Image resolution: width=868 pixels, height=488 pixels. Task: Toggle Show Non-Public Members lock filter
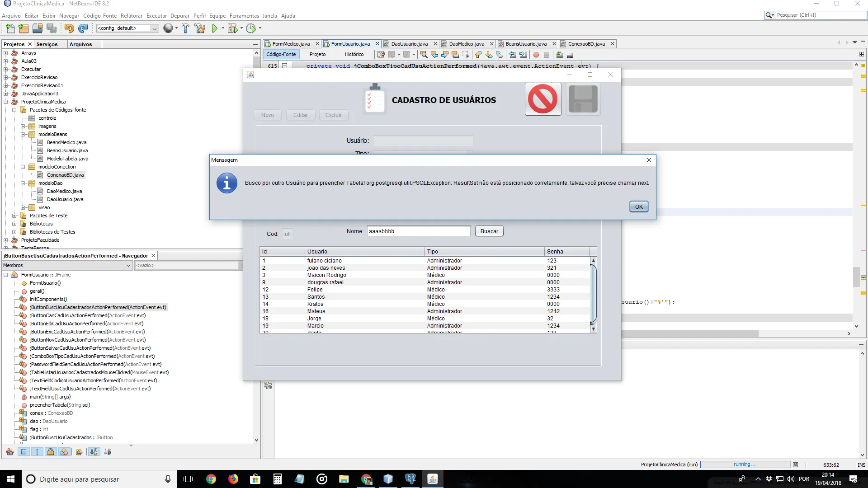51,452
